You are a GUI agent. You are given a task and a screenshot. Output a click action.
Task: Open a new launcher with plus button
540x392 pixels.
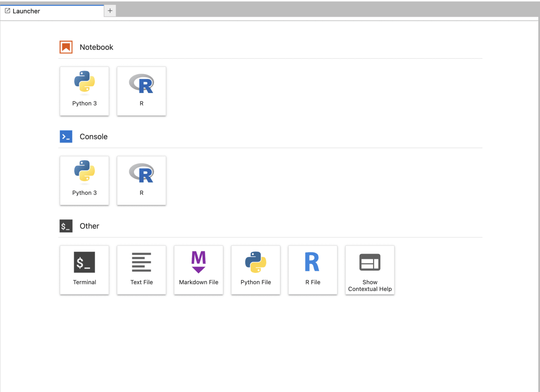[110, 11]
